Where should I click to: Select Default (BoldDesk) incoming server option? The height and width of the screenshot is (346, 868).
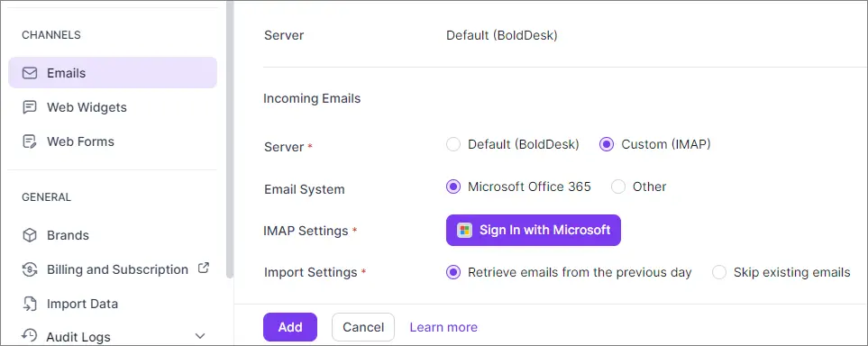[453, 145]
